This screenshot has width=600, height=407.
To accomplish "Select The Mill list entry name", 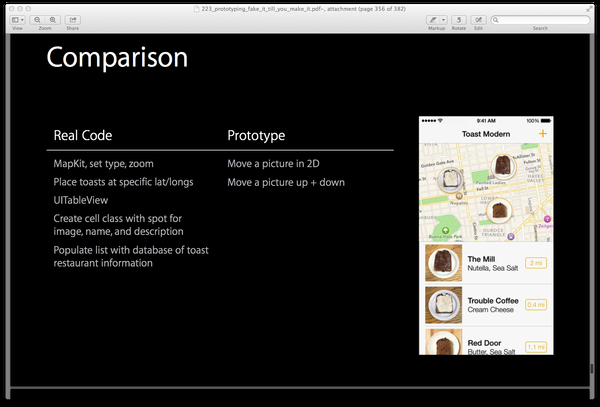I will click(481, 259).
